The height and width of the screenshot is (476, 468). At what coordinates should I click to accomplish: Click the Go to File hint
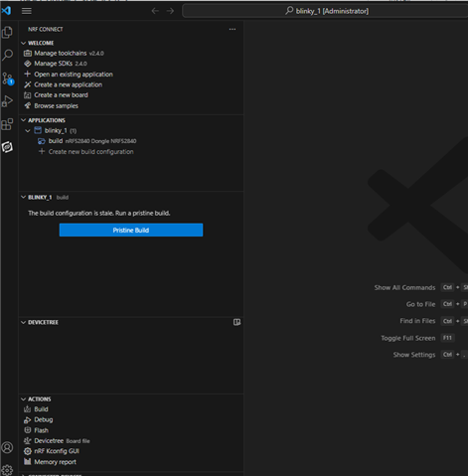click(x=420, y=304)
